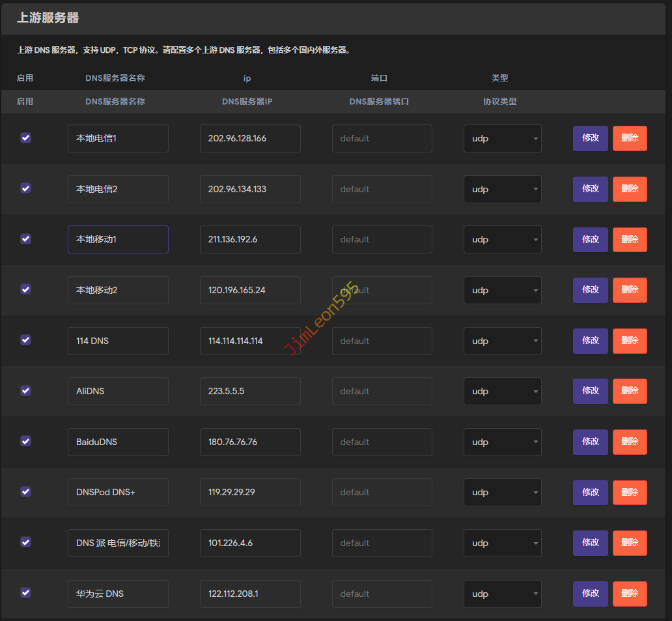Toggle the 华为云 DNS enable checkbox
The width and height of the screenshot is (672, 621).
25,593
